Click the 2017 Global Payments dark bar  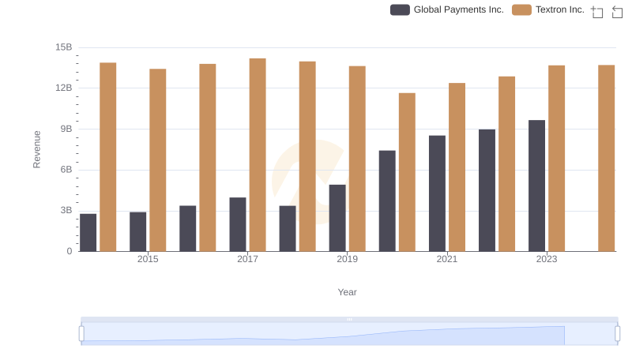[x=238, y=225]
